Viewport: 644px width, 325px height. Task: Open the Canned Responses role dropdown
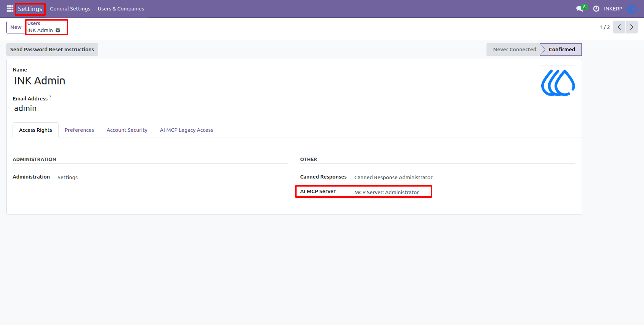[x=465, y=177]
